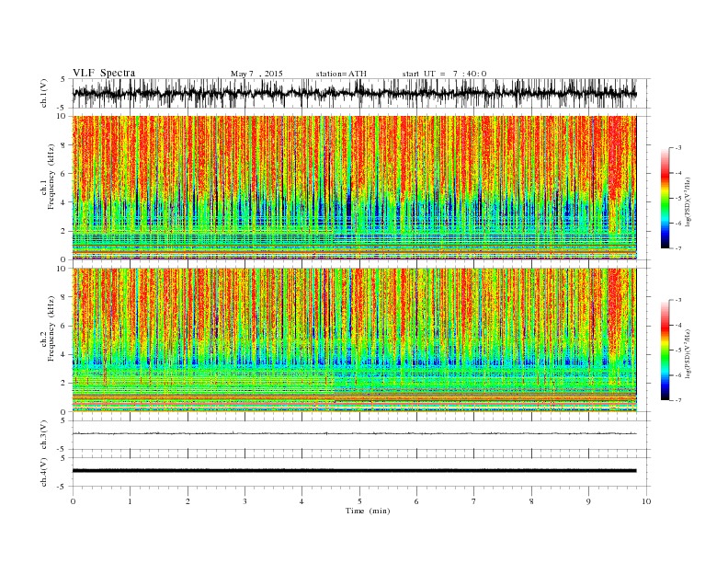
Task: Click the "3" minute time axis label
Action: pyautogui.click(x=245, y=501)
